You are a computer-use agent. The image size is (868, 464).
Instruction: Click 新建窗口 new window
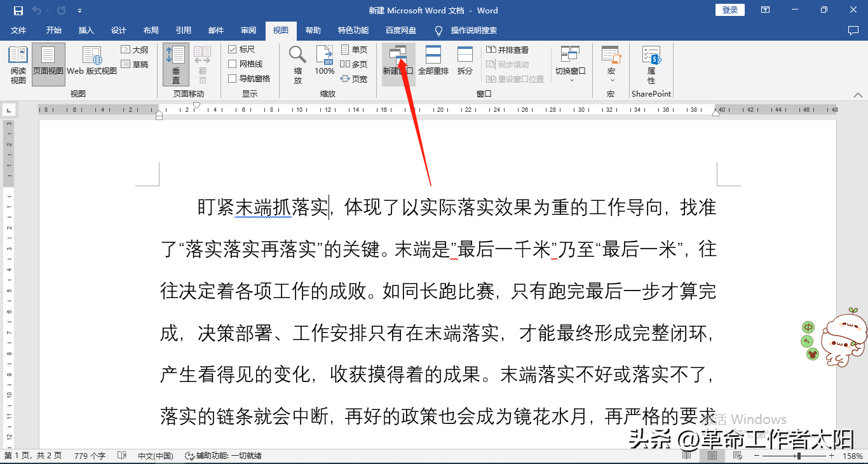(x=398, y=65)
